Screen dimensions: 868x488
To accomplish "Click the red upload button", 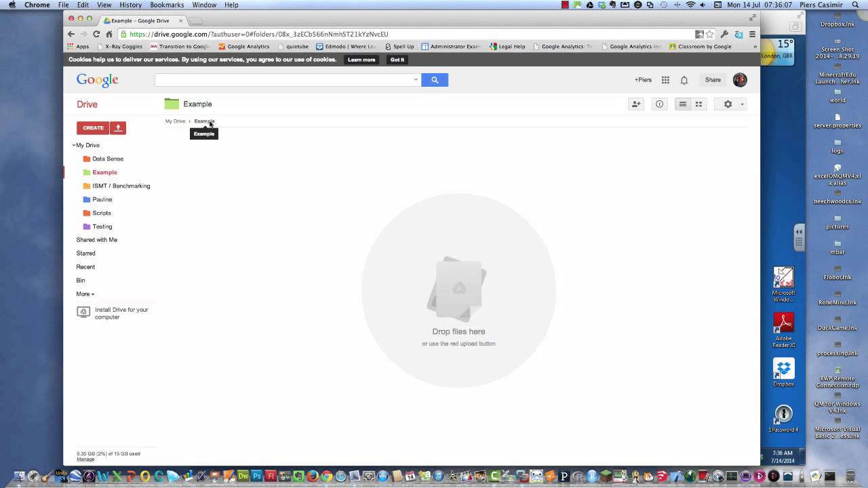I will (x=118, y=127).
